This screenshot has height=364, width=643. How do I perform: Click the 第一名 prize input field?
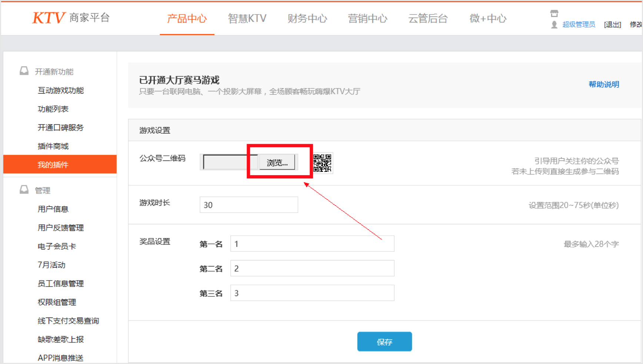click(x=312, y=244)
